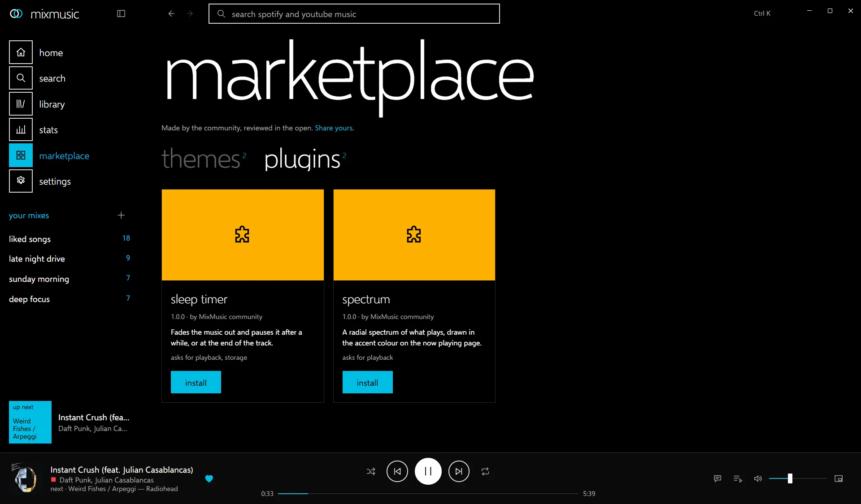Image resolution: width=861 pixels, height=504 pixels.
Task: Mute audio with the speaker icon
Action: point(758,478)
